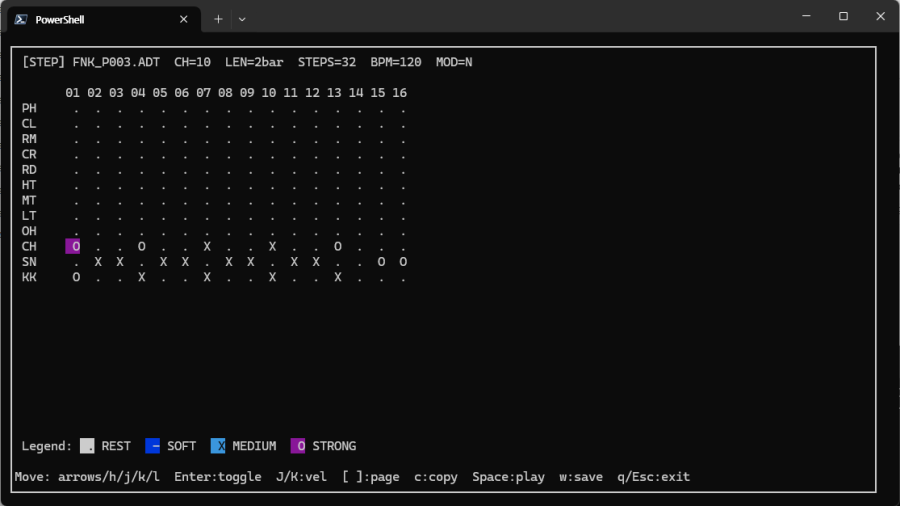Click column header 08 in the step grid

tap(225, 93)
